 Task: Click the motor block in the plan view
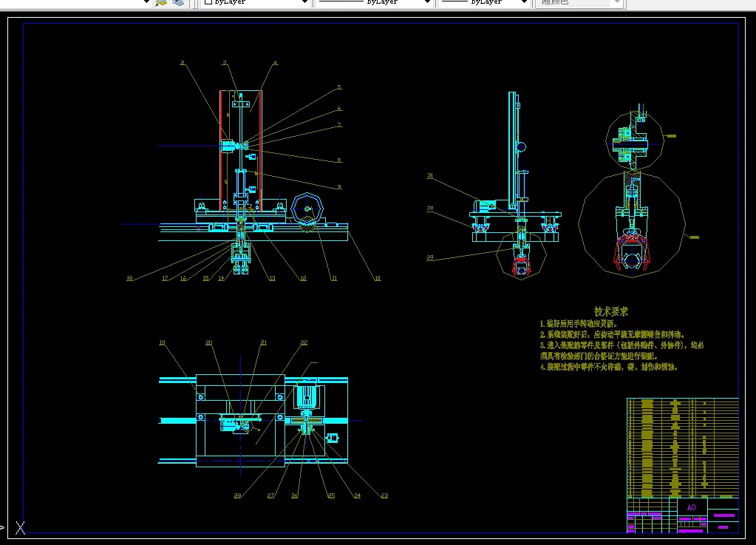(306, 396)
